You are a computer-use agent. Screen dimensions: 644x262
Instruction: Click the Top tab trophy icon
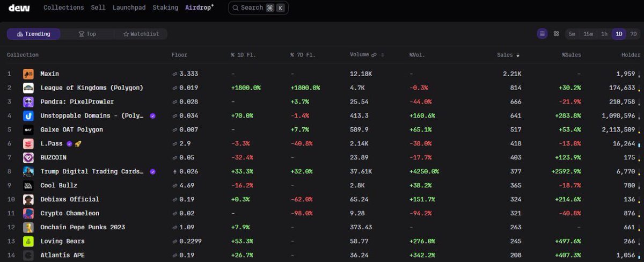point(81,34)
